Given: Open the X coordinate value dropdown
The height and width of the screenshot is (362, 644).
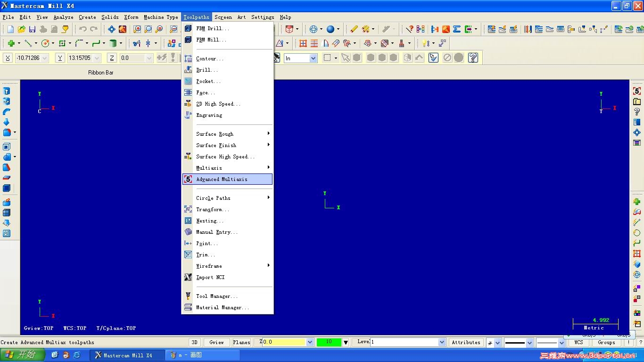Looking at the screenshot, I should [x=45, y=58].
